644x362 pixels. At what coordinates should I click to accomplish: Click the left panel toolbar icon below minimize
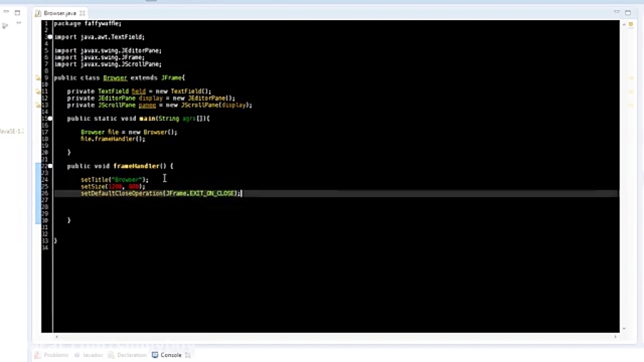5,26
